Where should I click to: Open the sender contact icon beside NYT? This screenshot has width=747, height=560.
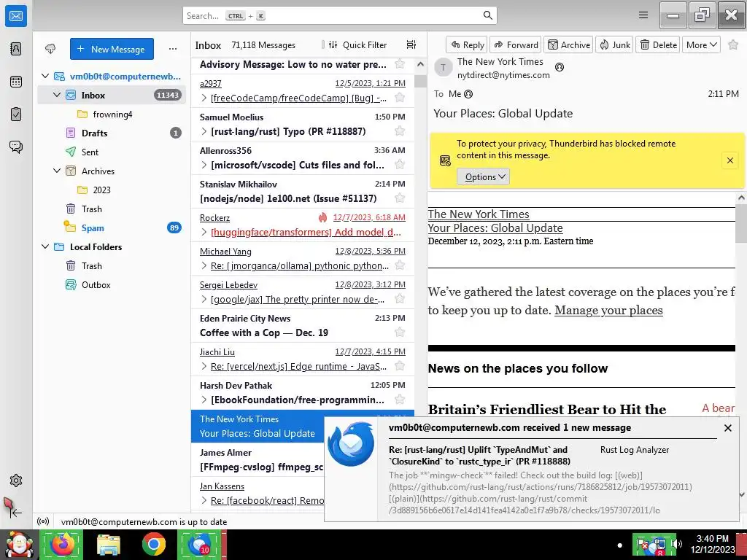click(560, 67)
